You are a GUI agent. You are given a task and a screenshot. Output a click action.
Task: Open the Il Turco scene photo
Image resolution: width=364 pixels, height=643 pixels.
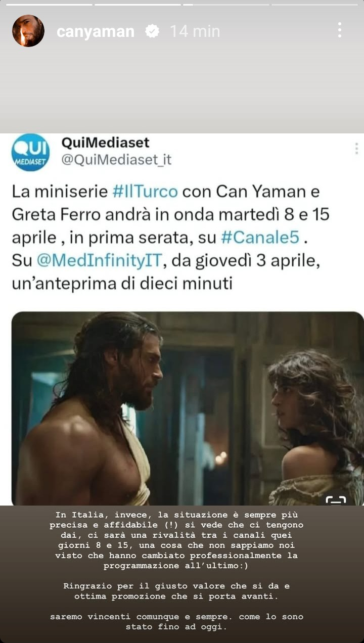tap(187, 408)
